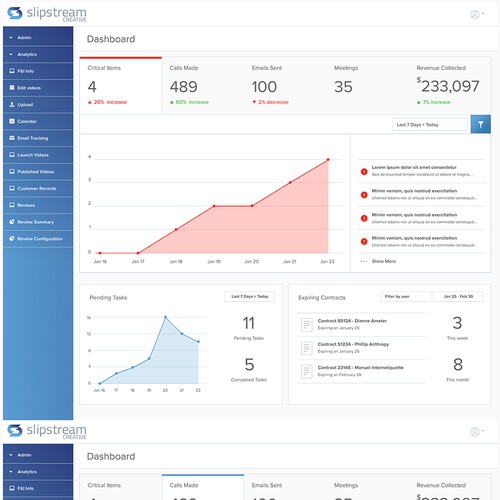Click the slipstream logo in the lower dashboard
The width and height of the screenshot is (500, 500).
pyautogui.click(x=47, y=431)
